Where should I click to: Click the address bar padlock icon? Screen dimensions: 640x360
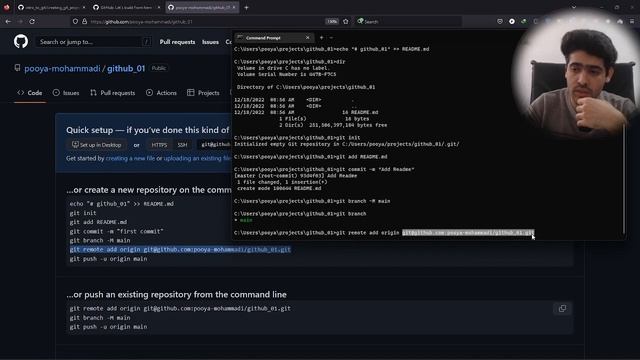pos(84,21)
